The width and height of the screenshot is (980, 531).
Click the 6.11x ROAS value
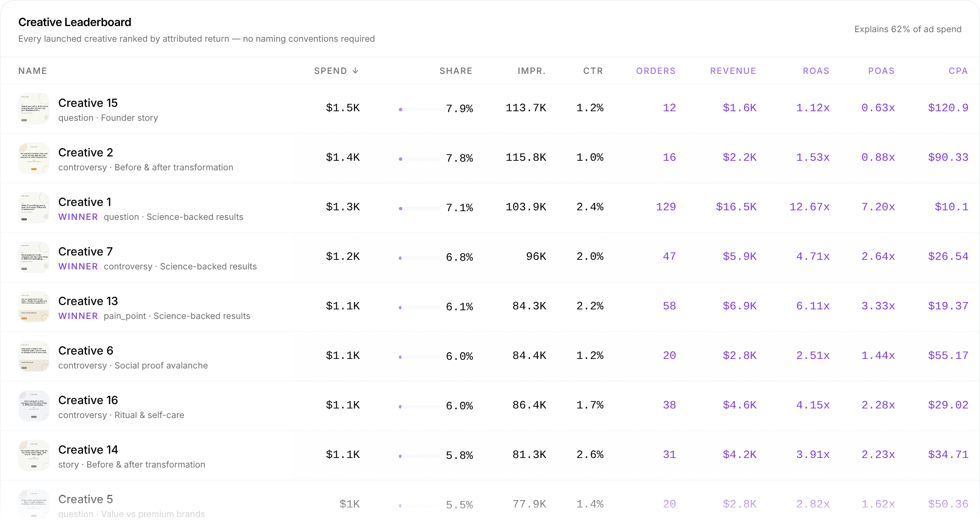click(x=813, y=306)
